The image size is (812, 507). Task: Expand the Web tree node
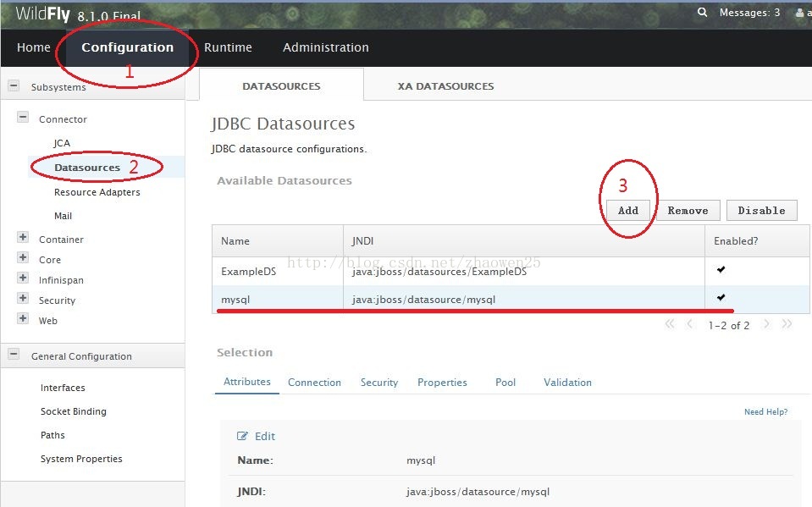(x=23, y=318)
